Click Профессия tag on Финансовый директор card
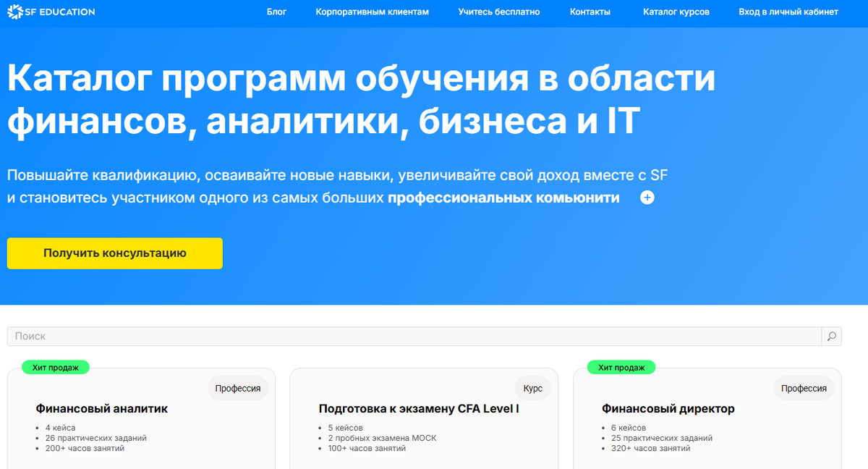Viewport: 868px width, 469px height. [804, 388]
